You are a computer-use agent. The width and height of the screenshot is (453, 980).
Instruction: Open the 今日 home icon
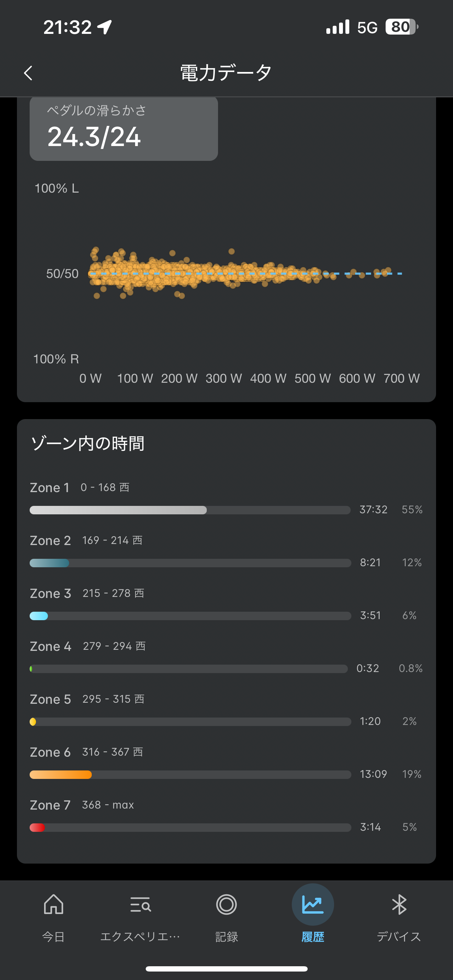point(53,904)
